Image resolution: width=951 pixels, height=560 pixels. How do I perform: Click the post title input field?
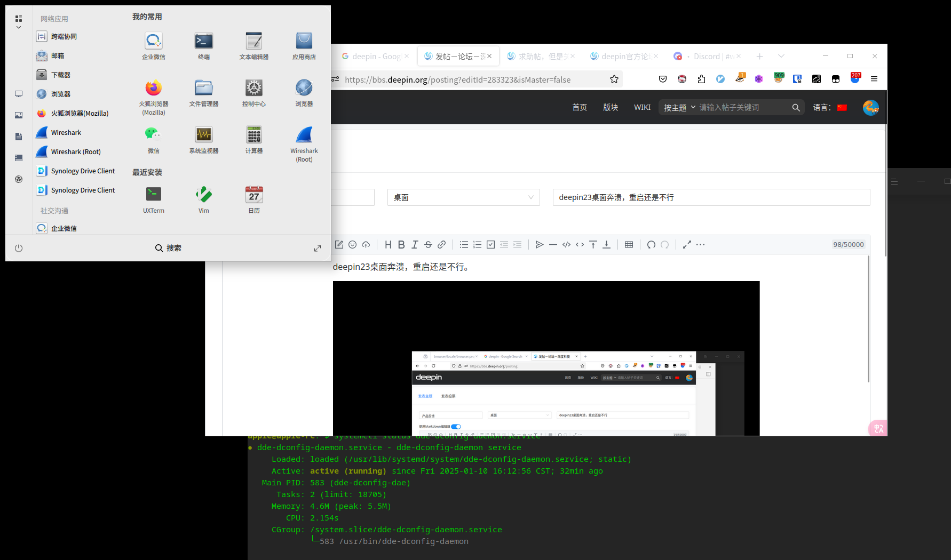pyautogui.click(x=711, y=197)
